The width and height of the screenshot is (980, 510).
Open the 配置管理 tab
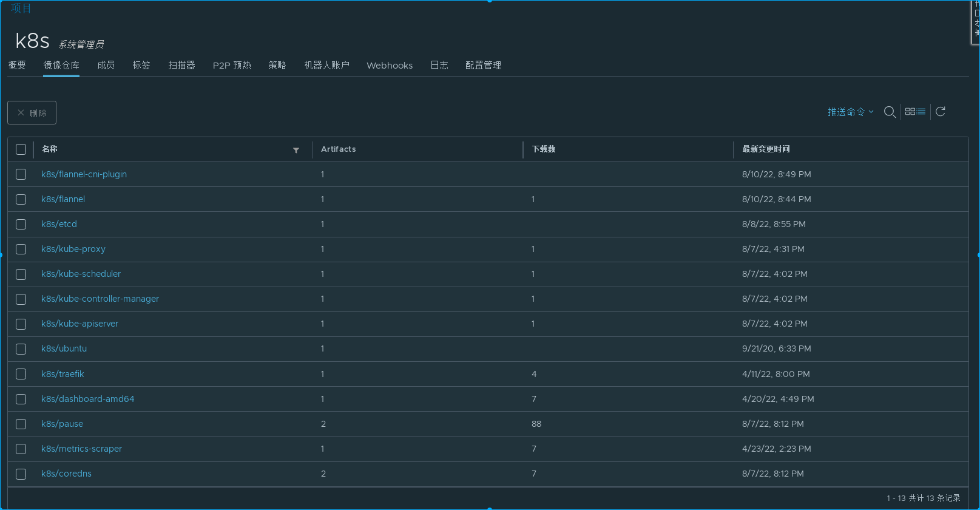point(483,65)
